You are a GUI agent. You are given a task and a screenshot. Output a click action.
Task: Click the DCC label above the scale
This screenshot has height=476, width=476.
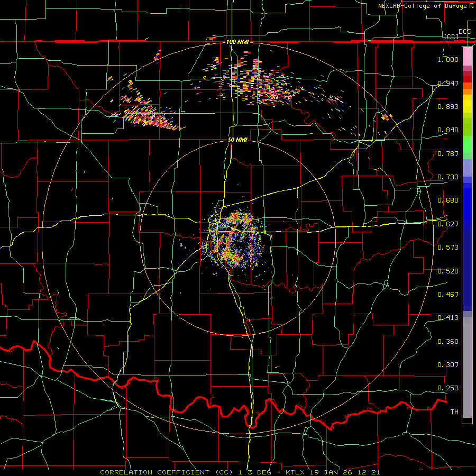click(464, 32)
